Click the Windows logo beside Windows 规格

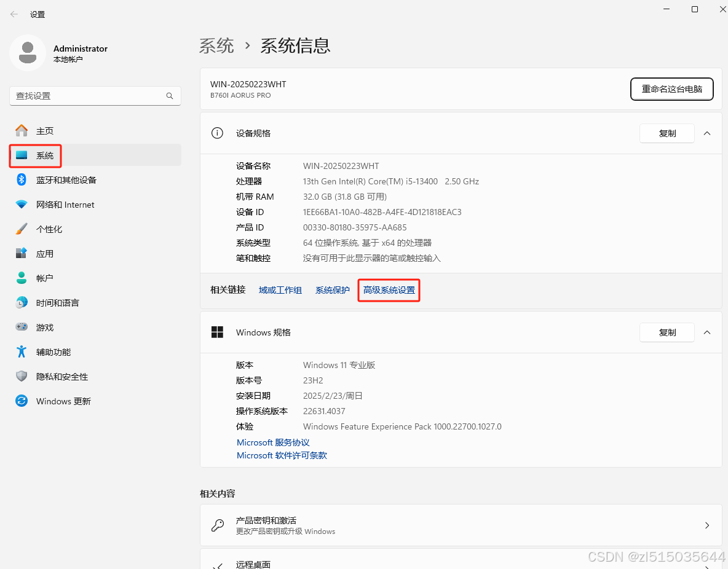[217, 332]
